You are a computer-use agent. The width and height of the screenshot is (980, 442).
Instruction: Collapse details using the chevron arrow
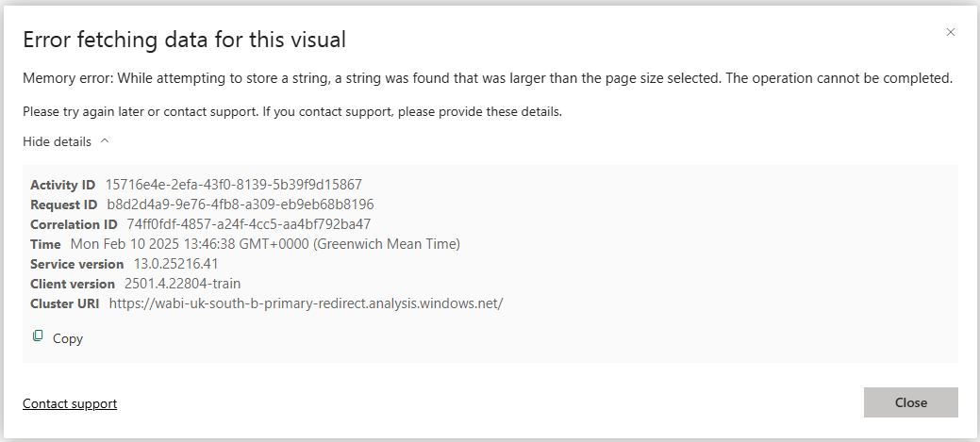[105, 141]
